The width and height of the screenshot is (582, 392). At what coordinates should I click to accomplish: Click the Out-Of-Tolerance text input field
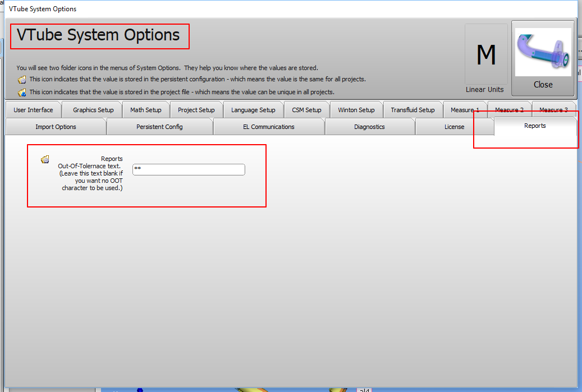[x=189, y=169]
